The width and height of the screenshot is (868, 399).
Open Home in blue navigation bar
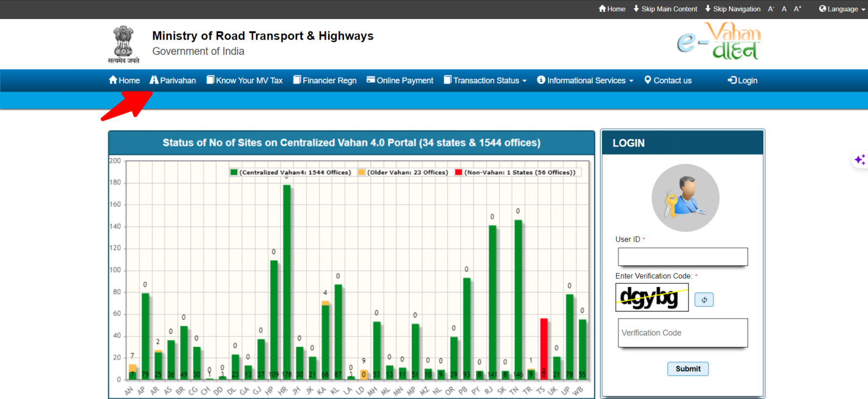pyautogui.click(x=124, y=80)
